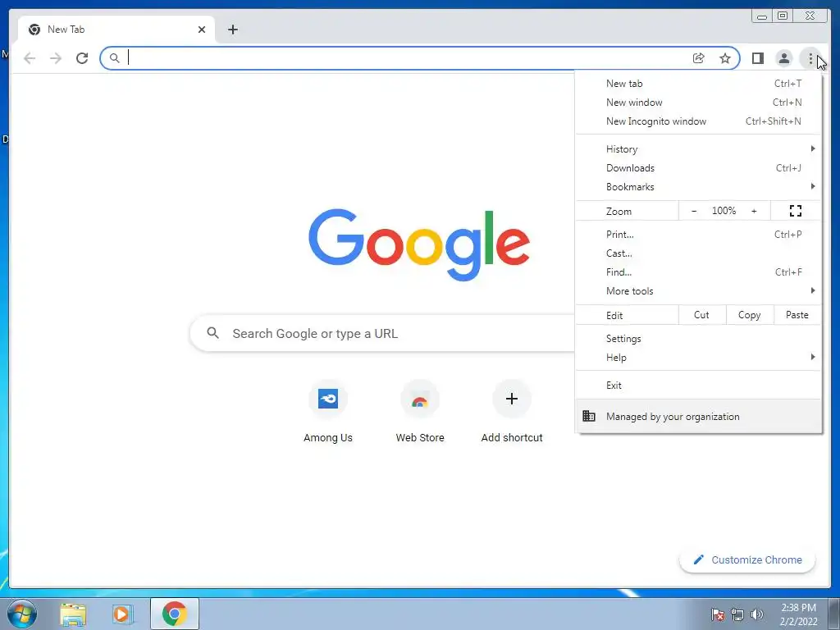Choose New window from the menu

[x=698, y=103]
